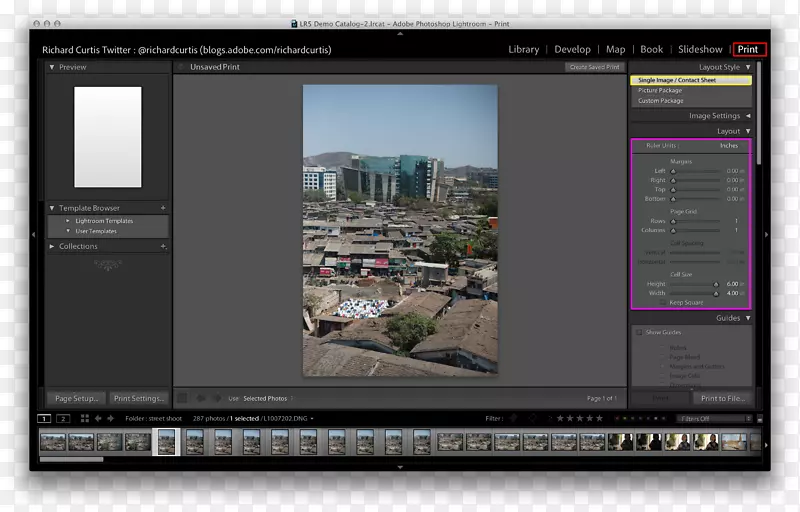Click the Page Setup button
This screenshot has width=800, height=512.
[x=77, y=398]
